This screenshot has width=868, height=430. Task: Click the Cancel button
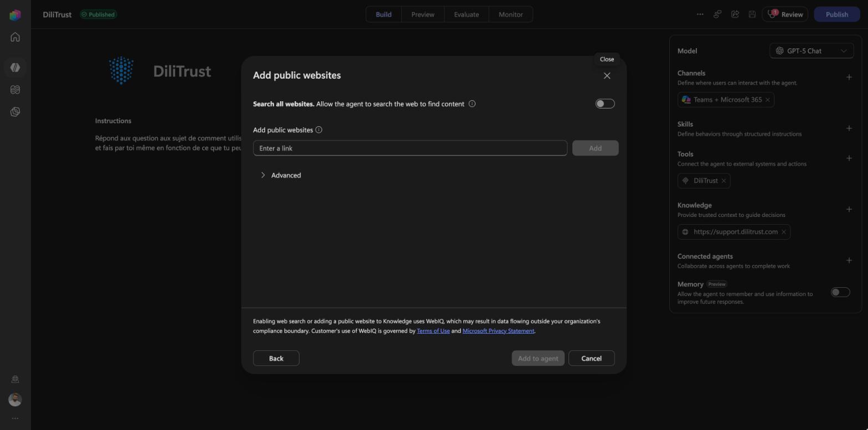[x=591, y=358]
